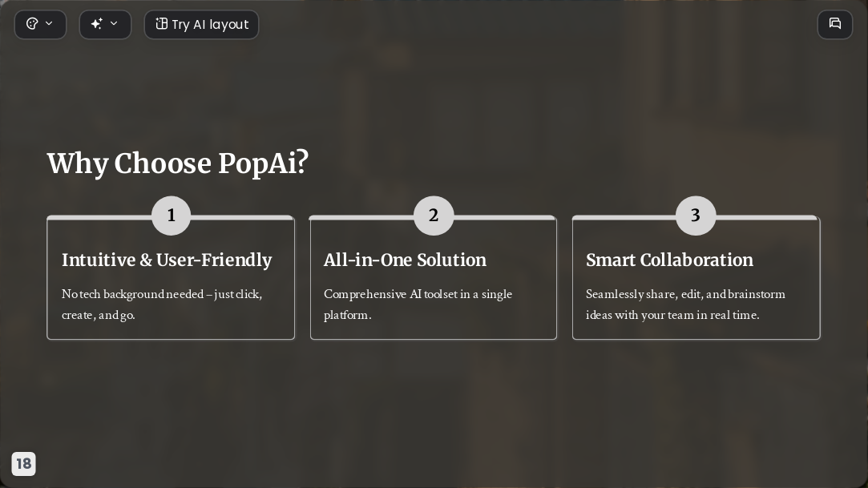Open the AI sparkle tools dropdown
This screenshot has height=488, width=868.
(105, 24)
